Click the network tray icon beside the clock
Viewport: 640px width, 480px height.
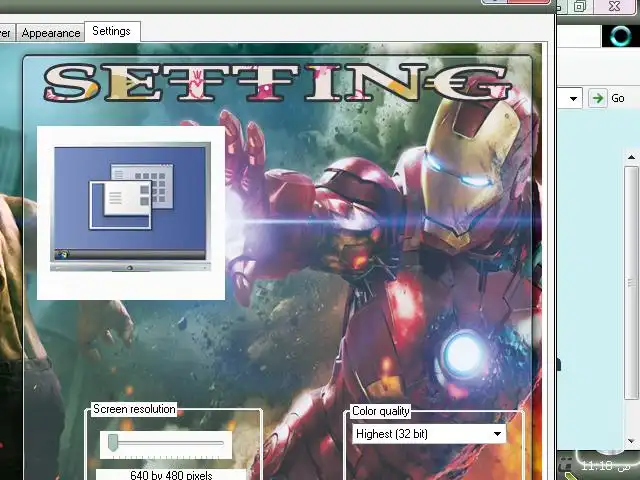click(x=566, y=465)
